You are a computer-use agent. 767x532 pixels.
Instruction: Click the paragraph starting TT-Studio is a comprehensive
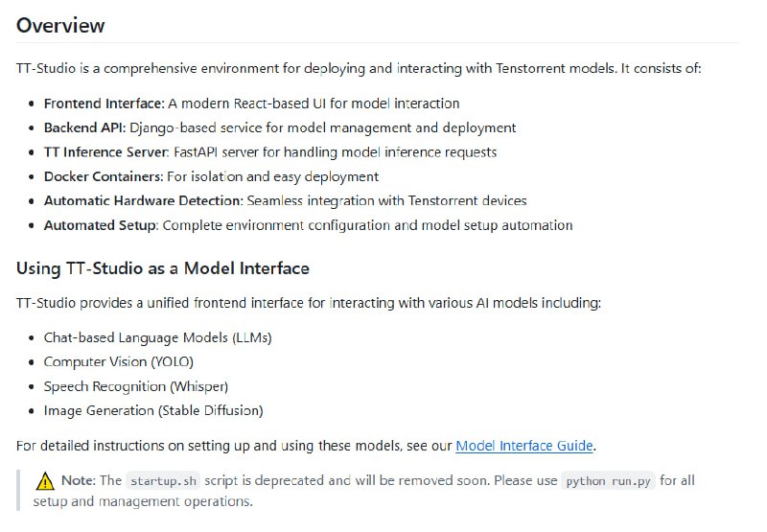point(359,69)
